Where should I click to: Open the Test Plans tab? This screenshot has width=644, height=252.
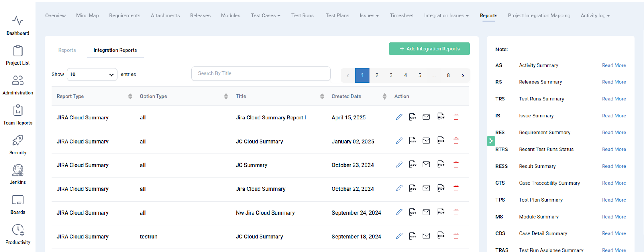click(337, 16)
